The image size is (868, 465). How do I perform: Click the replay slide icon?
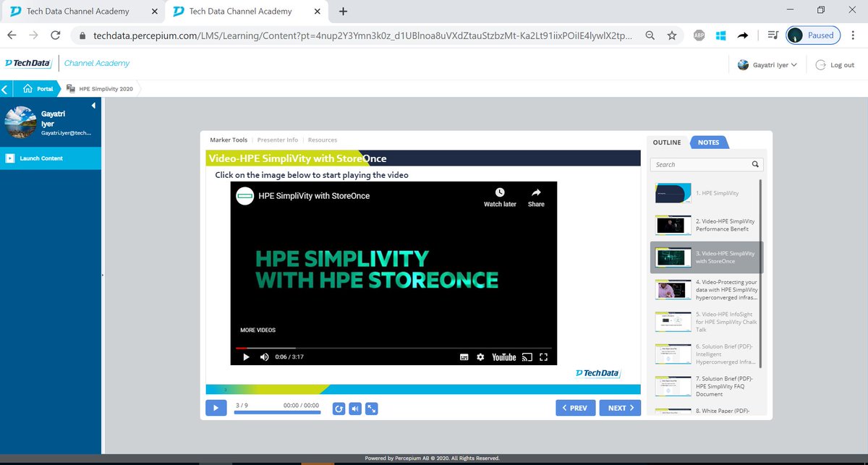338,409
